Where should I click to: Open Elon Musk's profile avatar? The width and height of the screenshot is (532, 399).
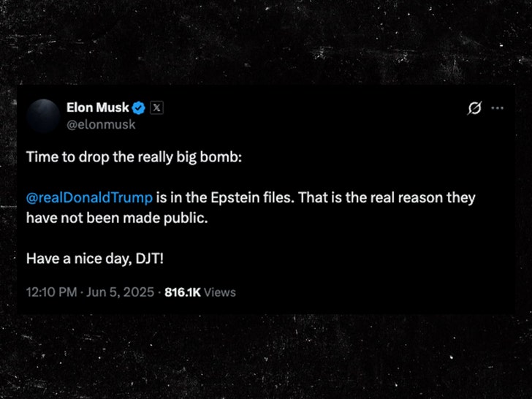[x=45, y=115]
